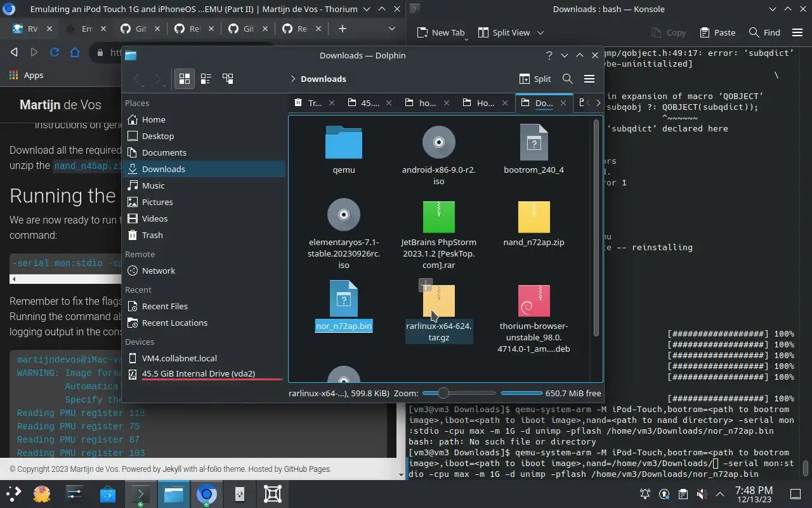Image resolution: width=812 pixels, height=508 pixels.
Task: Open Home in Places panel
Action: coord(204,119)
